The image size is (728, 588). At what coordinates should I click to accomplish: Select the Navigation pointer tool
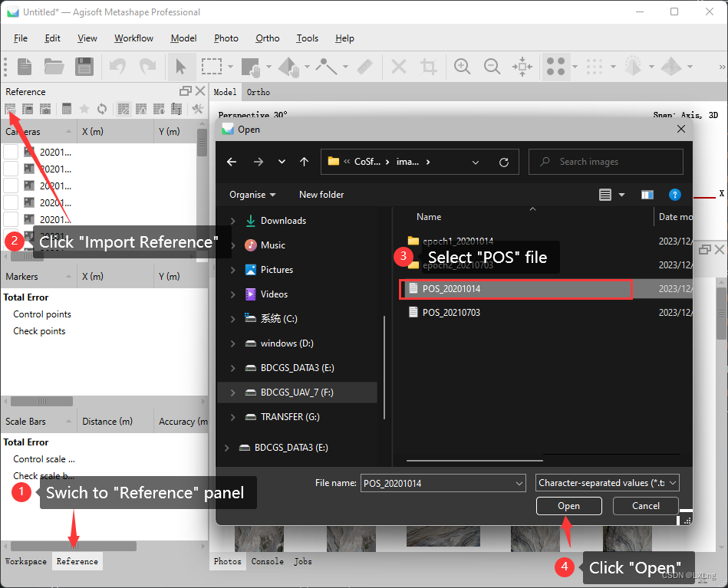tap(180, 67)
